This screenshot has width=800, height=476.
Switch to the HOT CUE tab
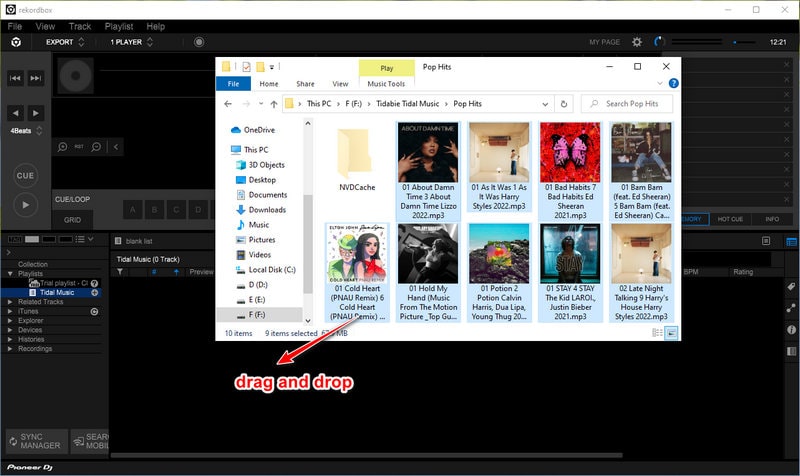pyautogui.click(x=730, y=219)
